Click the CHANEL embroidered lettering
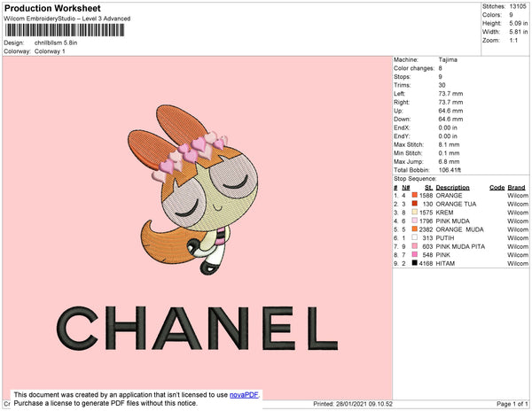This screenshot has width=532, height=411. click(x=197, y=328)
